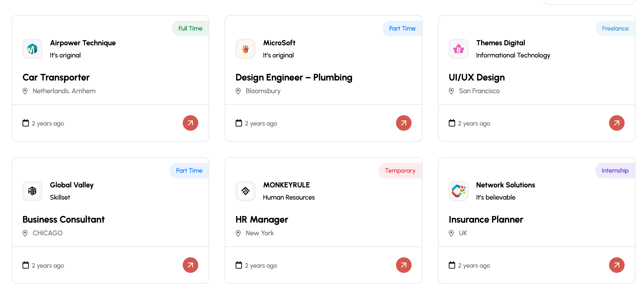Open the Car Transporter job title
Image resolution: width=644 pixels, height=292 pixels.
(56, 77)
